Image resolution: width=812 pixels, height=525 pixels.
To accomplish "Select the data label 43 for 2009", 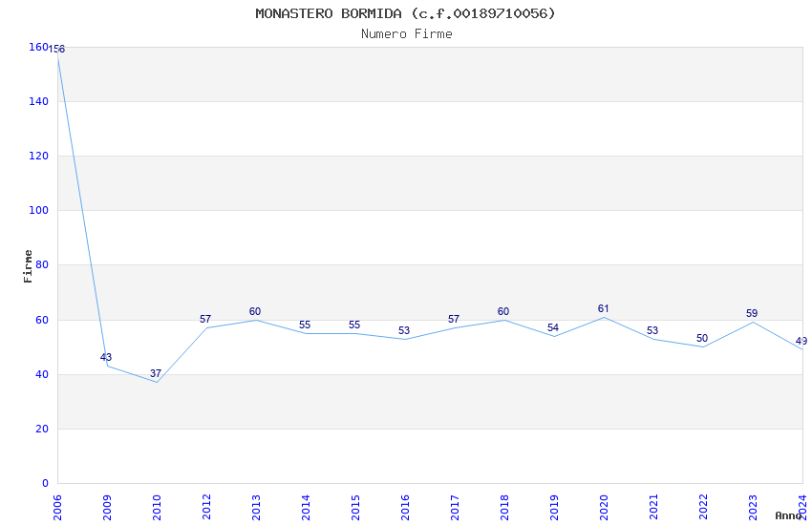I will [106, 357].
